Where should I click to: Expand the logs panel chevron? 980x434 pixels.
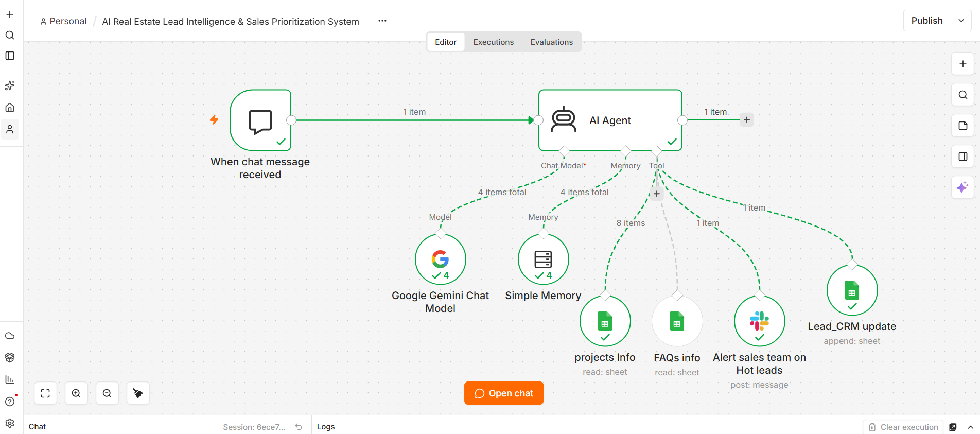click(970, 427)
